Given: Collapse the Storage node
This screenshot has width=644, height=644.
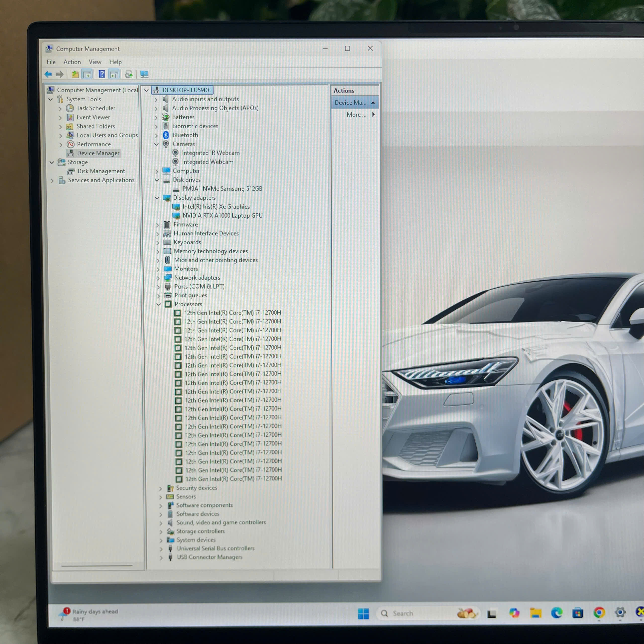Looking at the screenshot, I should (52, 162).
